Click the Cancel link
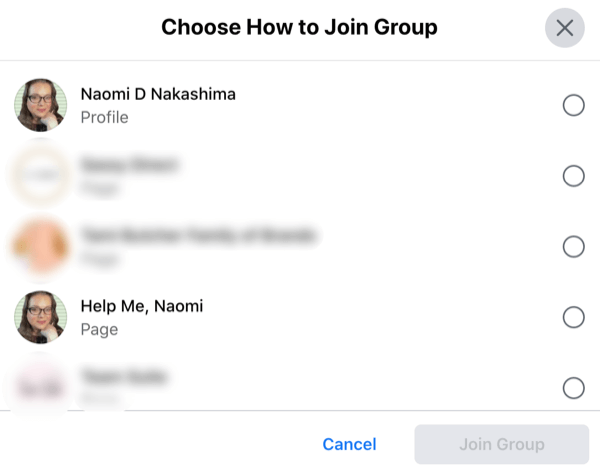This screenshot has width=600, height=475. (x=349, y=444)
